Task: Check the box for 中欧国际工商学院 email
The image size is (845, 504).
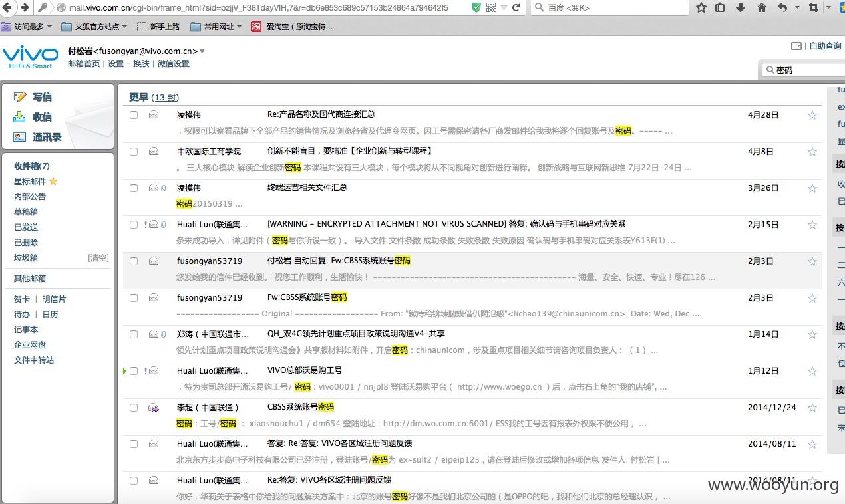Action: click(x=134, y=152)
